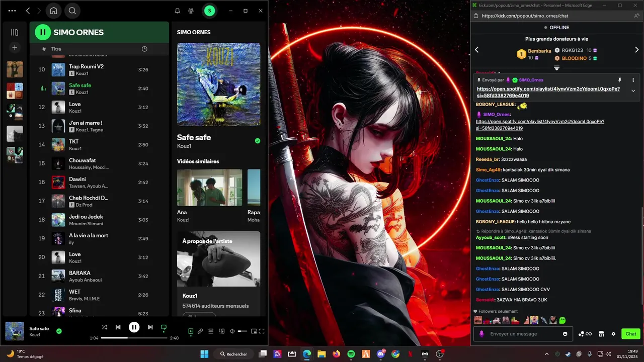Collapse the top donors panel handle
This screenshot has width=644, height=362.
(x=557, y=68)
